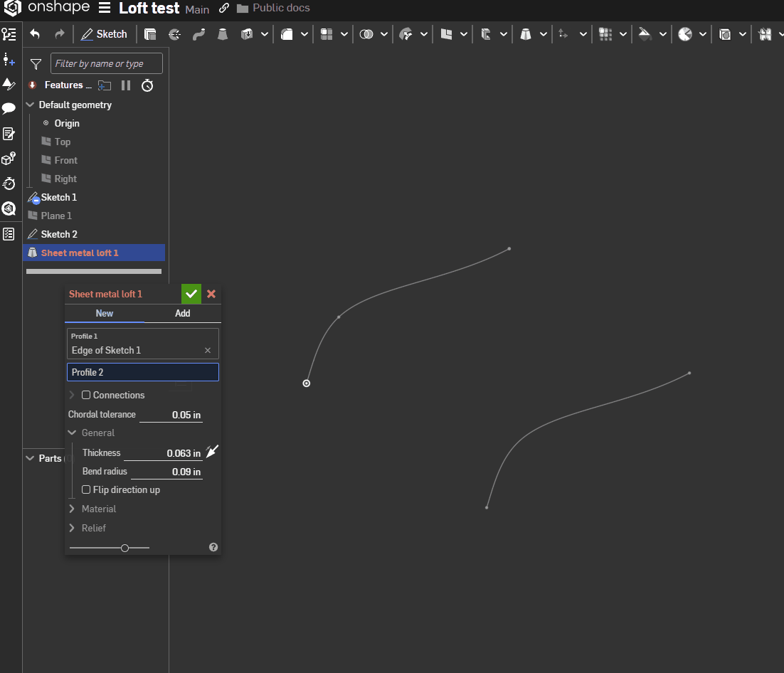Click the filter funnel icon
Screen dimensions: 784x673
36,64
